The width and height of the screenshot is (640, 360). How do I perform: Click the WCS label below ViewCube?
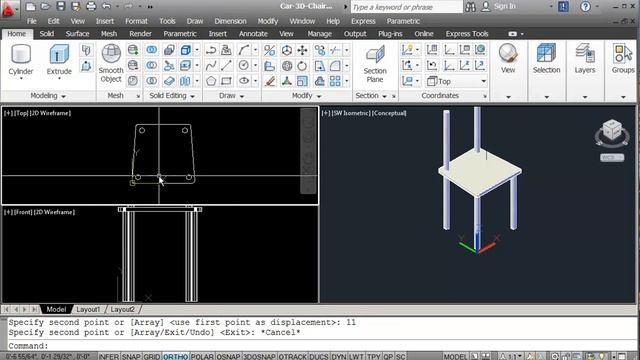(x=611, y=158)
